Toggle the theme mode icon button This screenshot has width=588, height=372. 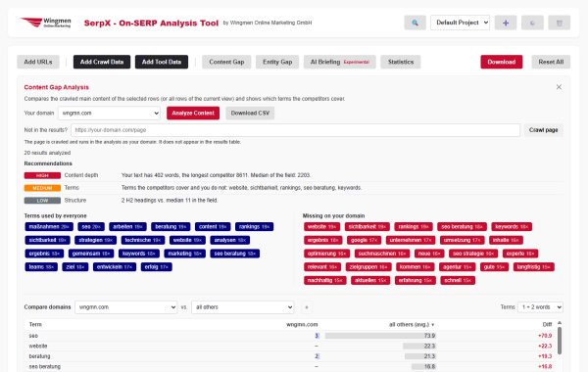pos(532,23)
